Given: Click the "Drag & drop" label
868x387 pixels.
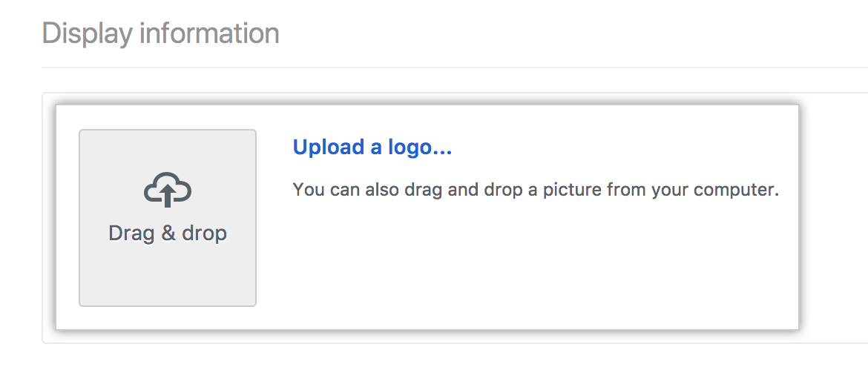Looking at the screenshot, I should click(x=168, y=234).
